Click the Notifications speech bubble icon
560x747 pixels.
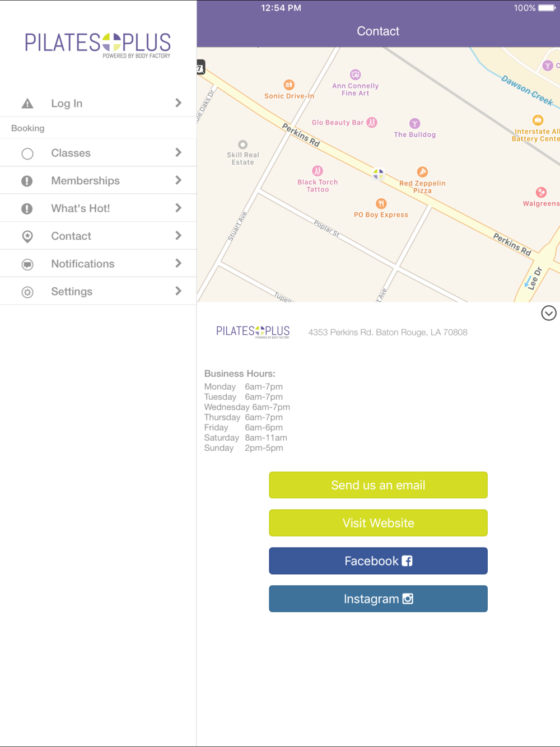point(27,264)
